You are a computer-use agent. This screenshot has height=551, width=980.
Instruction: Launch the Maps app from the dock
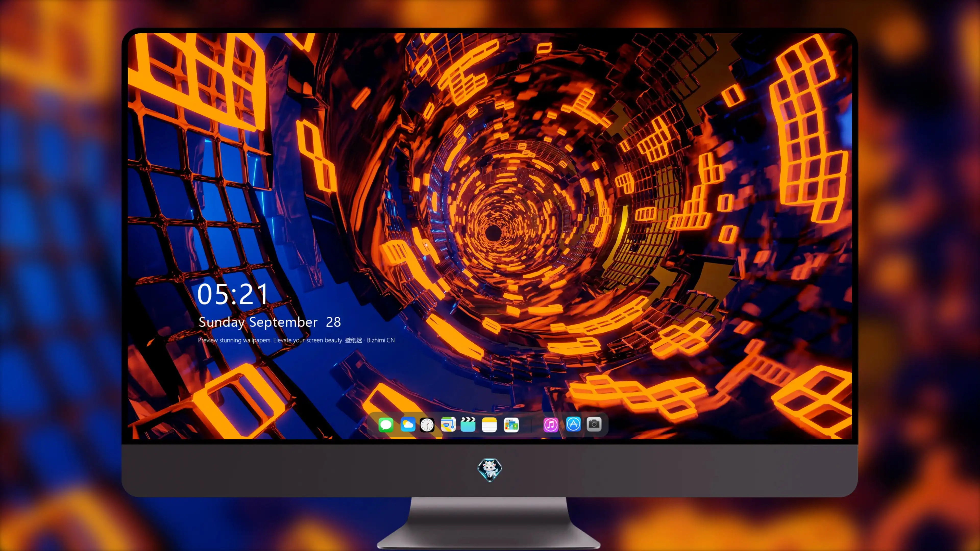tap(448, 424)
